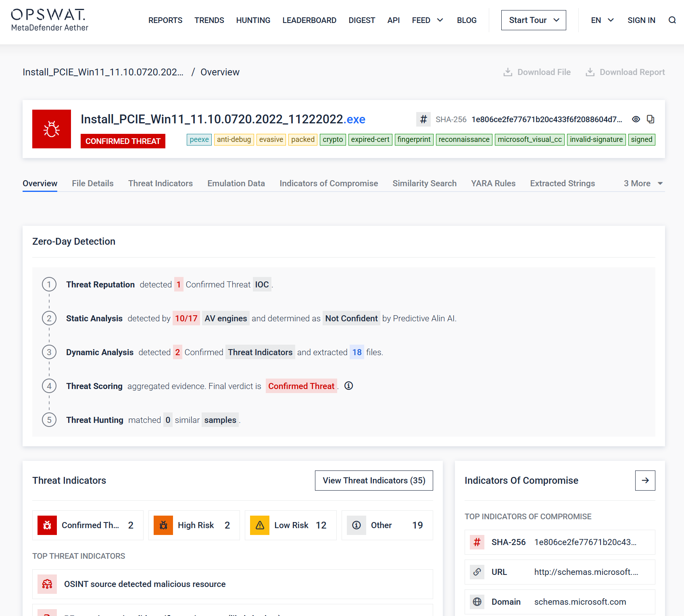Click the schemas.microsoft.com domain entry
The image size is (684, 616).
click(560, 602)
